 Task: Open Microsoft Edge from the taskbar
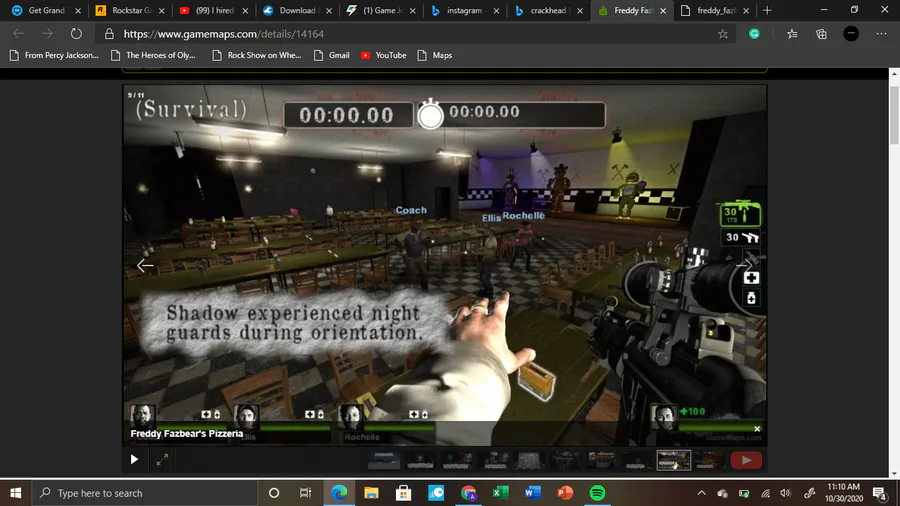(x=339, y=493)
